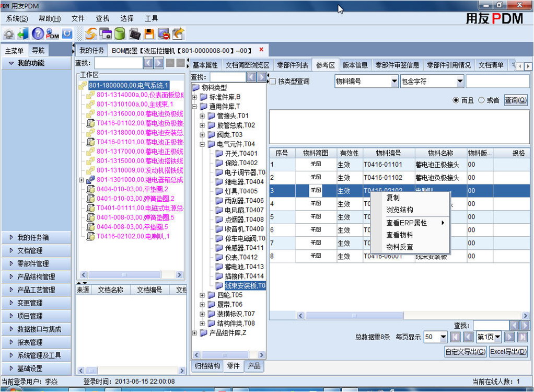Expand the 标准件库,B tree node
Screen dimensions: 534x392
click(194, 97)
